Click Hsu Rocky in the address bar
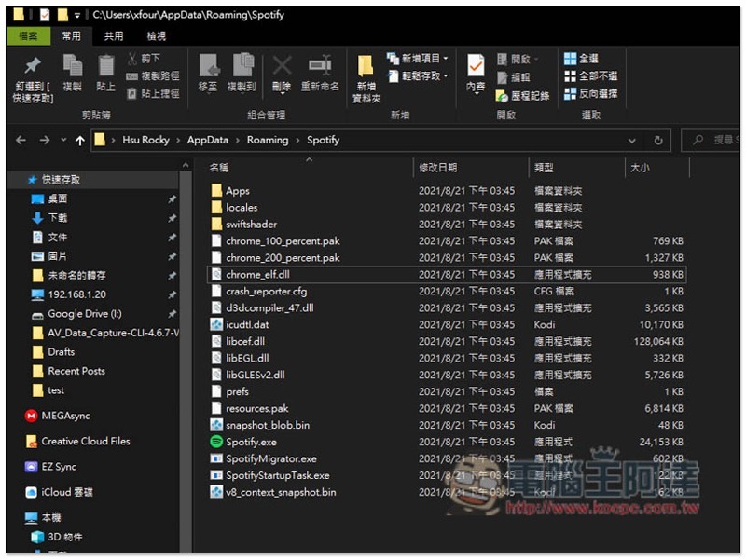The image size is (746, 560). pos(145,140)
